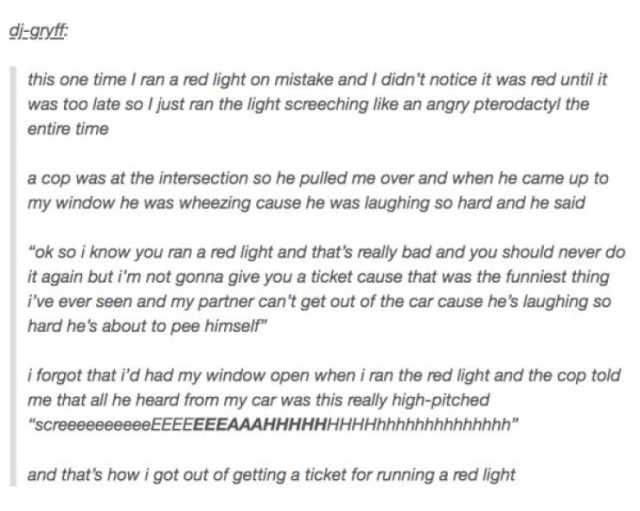Click the final line "and that's how i got"

[x=271, y=475]
